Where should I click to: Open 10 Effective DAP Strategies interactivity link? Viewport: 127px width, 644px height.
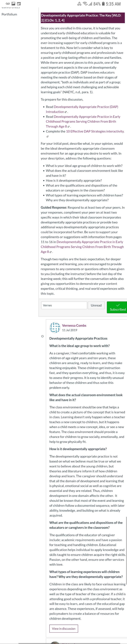pyautogui.click(x=95, y=131)
